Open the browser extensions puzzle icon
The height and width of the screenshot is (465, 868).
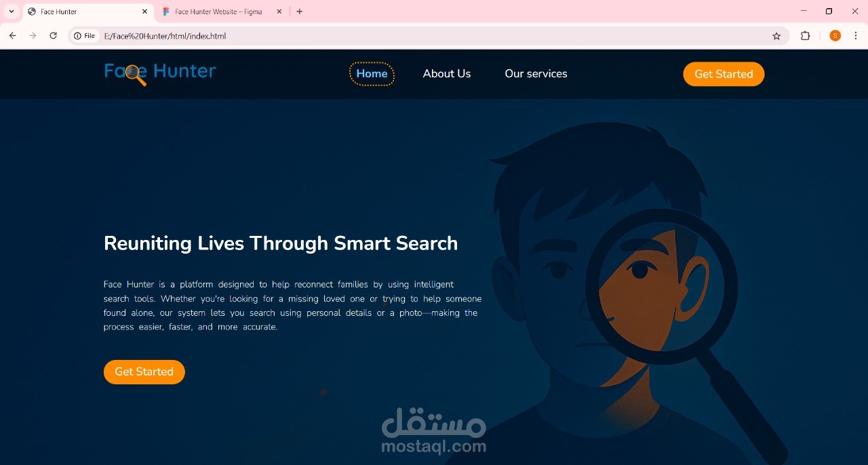806,36
